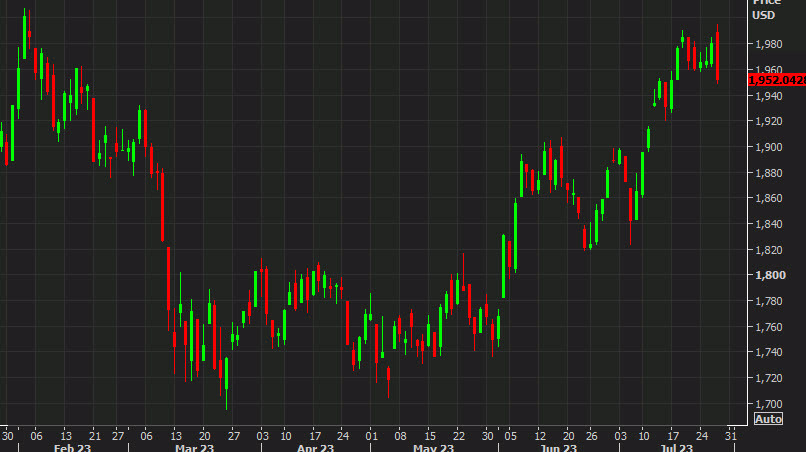Click the 03 date label in July
The height and width of the screenshot is (452, 806).
point(620,436)
